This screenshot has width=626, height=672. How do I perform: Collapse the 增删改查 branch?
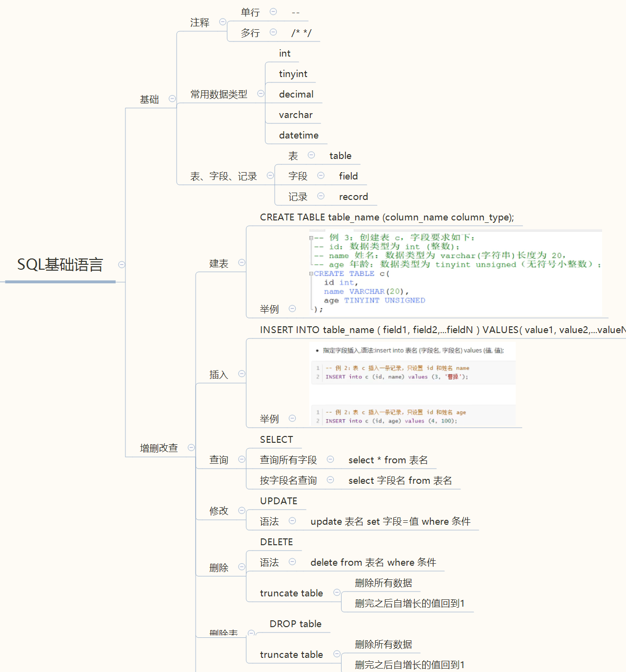(191, 448)
